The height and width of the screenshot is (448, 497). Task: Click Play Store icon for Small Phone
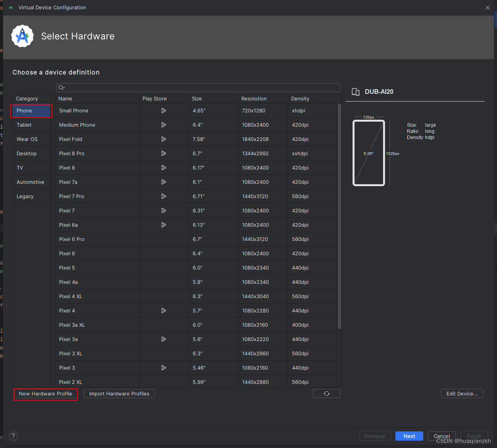click(x=164, y=110)
